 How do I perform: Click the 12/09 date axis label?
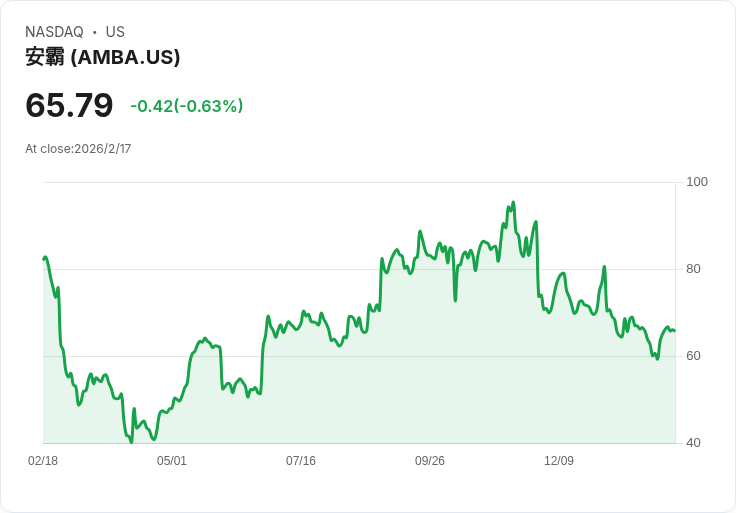click(559, 461)
